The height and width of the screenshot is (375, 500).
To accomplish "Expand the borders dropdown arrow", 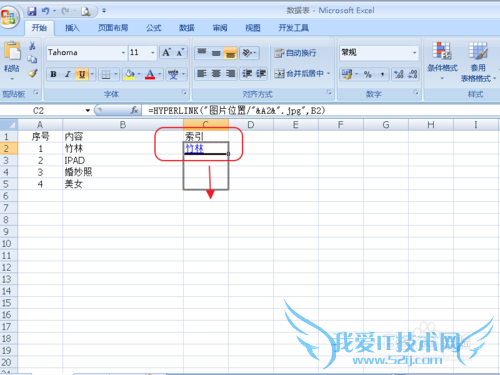I will click(116, 74).
